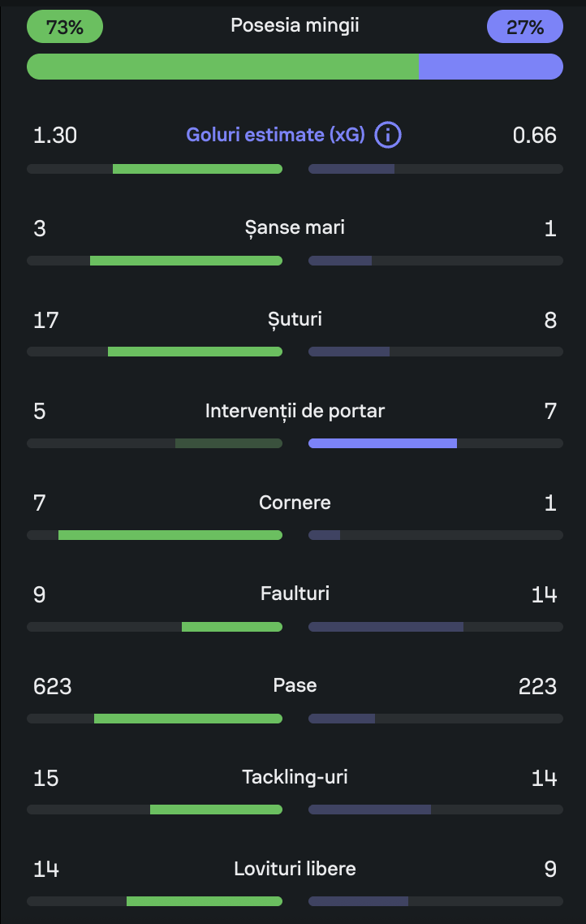Click the Pase stat label
Screen dimensions: 586x924
(x=295, y=685)
